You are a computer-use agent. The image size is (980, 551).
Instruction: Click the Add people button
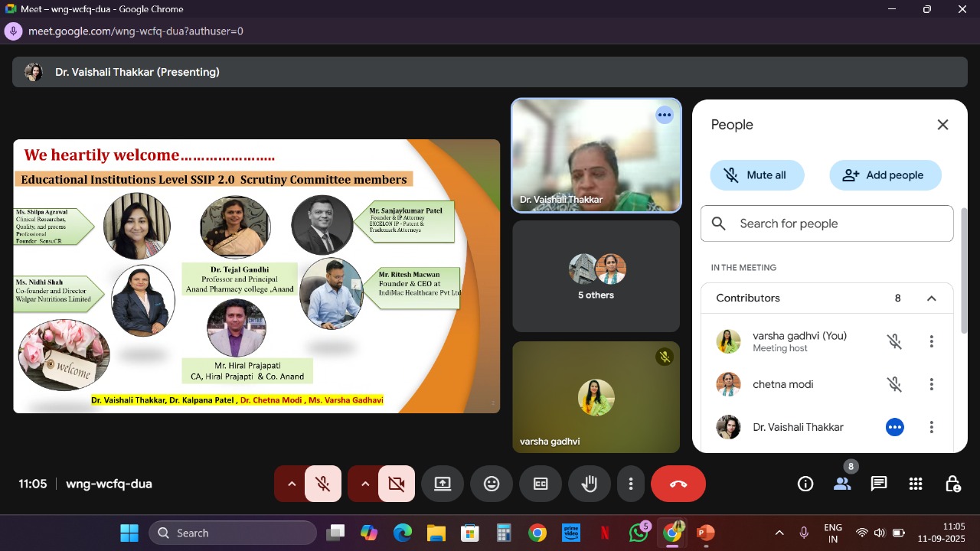click(x=885, y=175)
